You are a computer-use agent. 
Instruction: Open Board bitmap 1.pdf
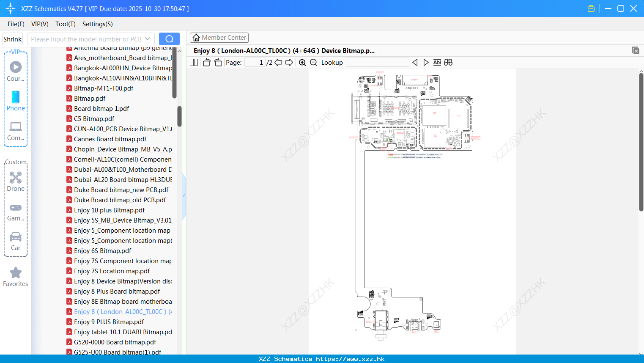tap(98, 109)
